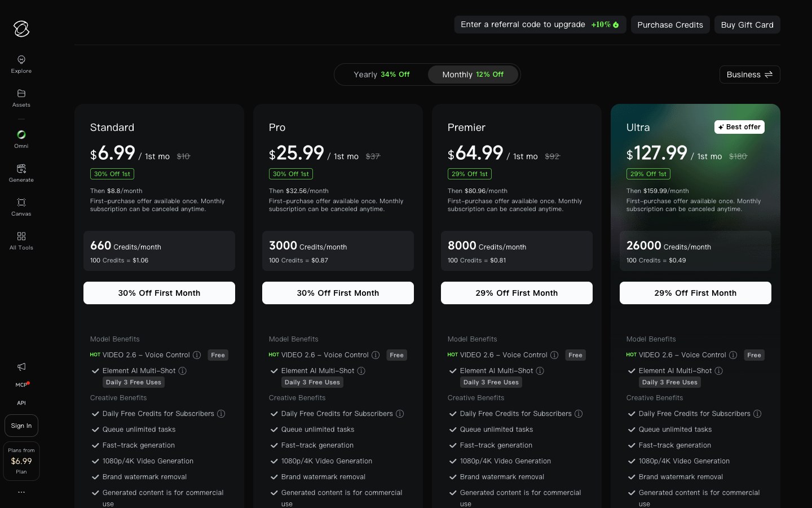This screenshot has width=812, height=508.
Task: Switch to Business plans
Action: (749, 75)
